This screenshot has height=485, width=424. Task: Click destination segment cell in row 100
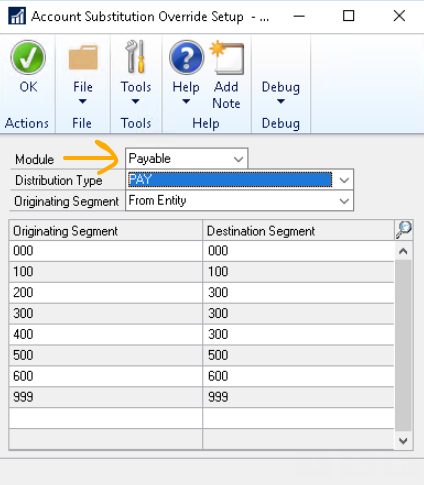tap(298, 272)
